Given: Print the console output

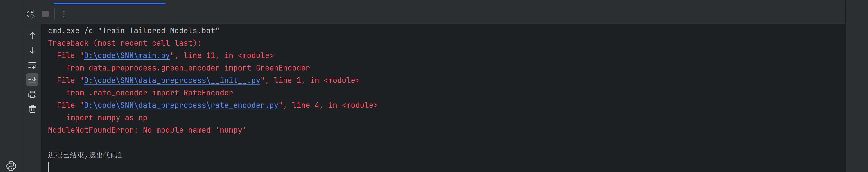Looking at the screenshot, I should pos(32,94).
